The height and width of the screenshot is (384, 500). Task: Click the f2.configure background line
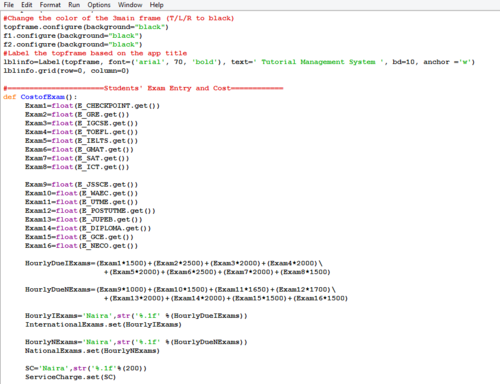pyautogui.click(x=73, y=44)
